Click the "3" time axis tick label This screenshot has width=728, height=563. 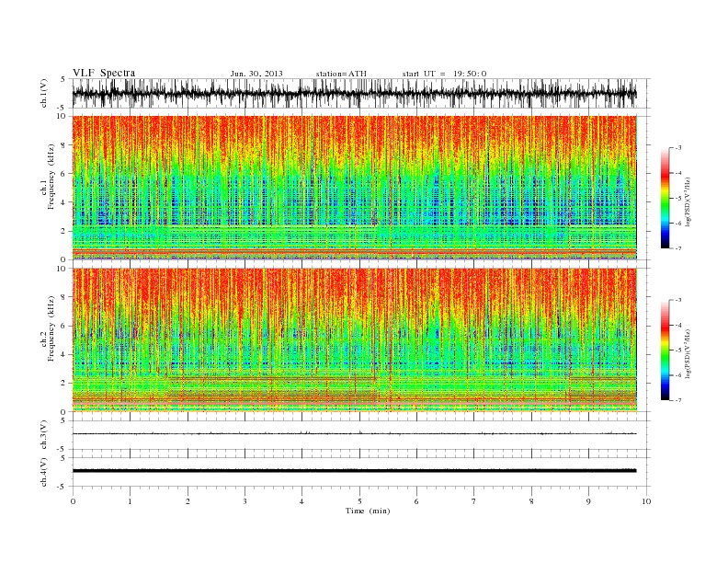point(245,501)
